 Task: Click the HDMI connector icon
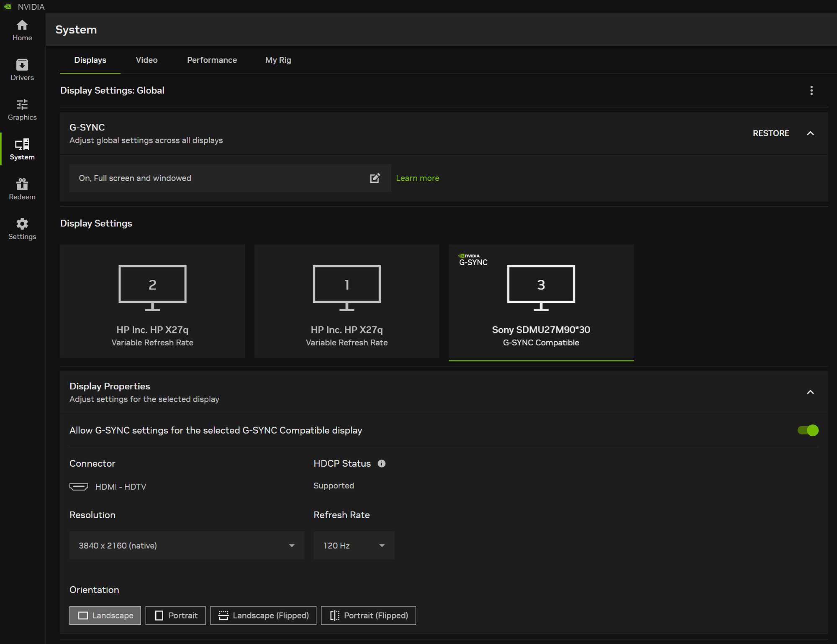(x=79, y=486)
